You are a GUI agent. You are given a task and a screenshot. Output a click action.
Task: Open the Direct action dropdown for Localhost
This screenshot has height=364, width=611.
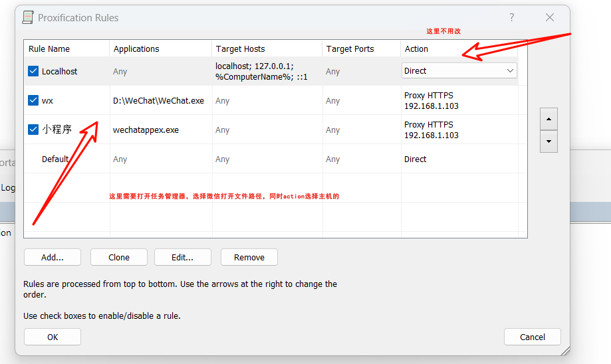pos(459,71)
